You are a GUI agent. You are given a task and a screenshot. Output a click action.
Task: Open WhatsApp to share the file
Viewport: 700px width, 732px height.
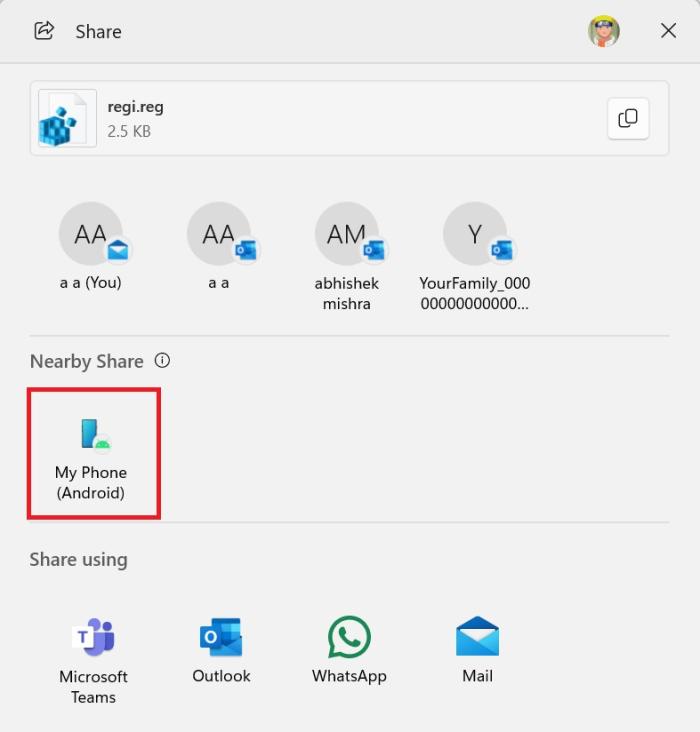[349, 637]
